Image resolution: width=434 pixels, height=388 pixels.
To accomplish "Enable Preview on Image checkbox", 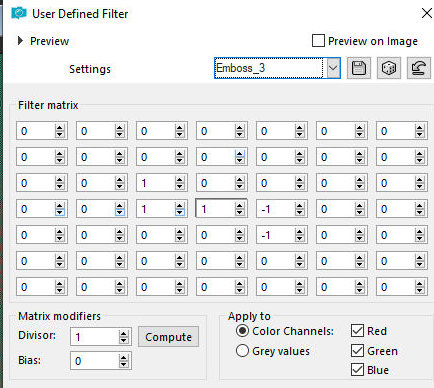I will pos(318,41).
